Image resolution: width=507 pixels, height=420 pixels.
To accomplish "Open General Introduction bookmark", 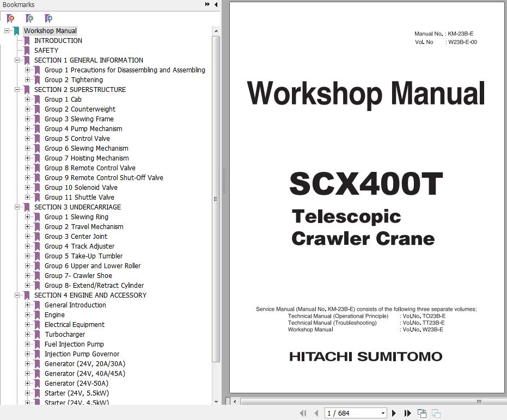I will coord(75,305).
